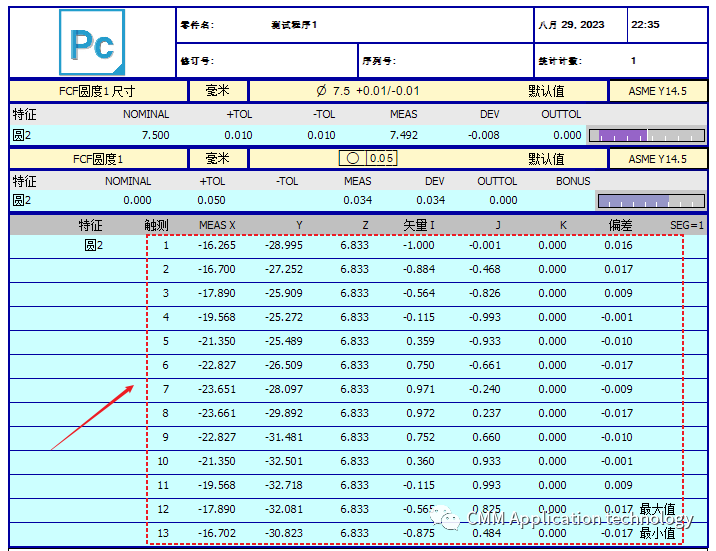Image resolution: width=716 pixels, height=551 pixels.
Task: Click the 最小值 label on hit 13
Action: 658,533
